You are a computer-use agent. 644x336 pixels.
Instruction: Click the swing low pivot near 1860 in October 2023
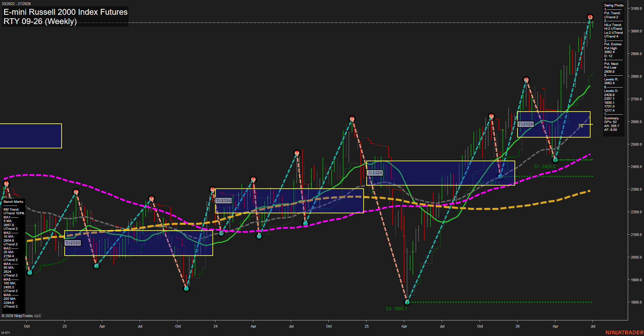pos(186,289)
